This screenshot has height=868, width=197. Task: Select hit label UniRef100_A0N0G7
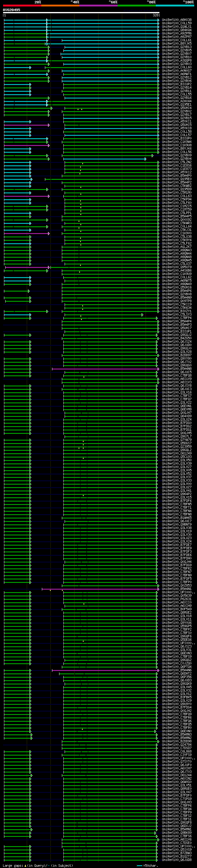(x=177, y=71)
